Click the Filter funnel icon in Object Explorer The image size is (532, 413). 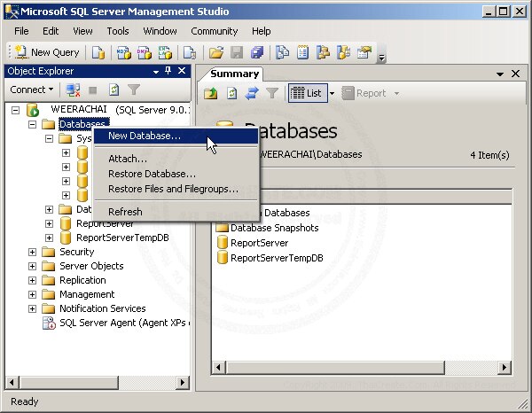tap(134, 90)
